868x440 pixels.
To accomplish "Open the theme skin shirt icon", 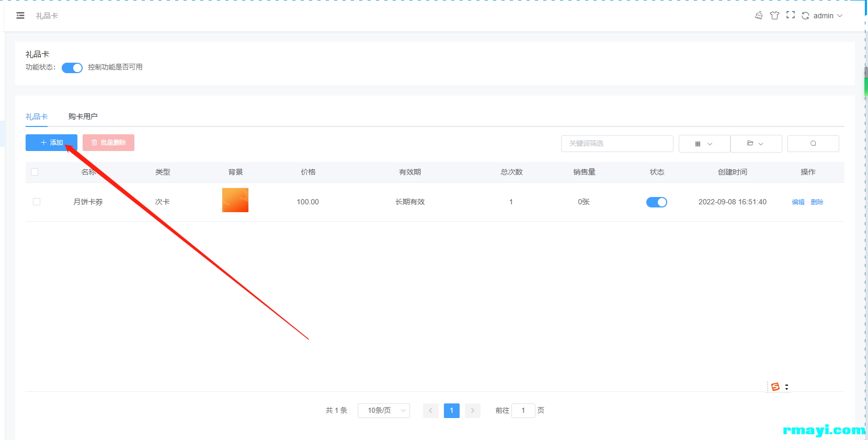I will [774, 16].
